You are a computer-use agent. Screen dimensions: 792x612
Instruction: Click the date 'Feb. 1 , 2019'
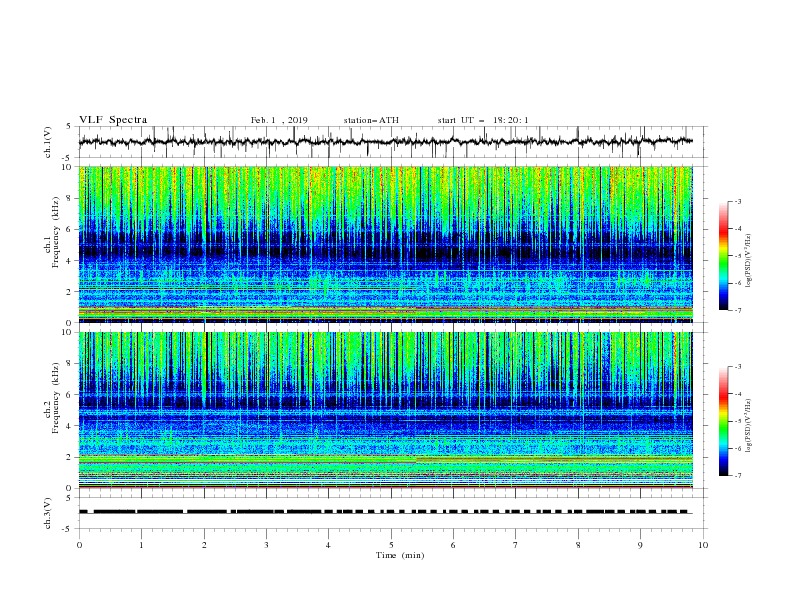(x=279, y=120)
